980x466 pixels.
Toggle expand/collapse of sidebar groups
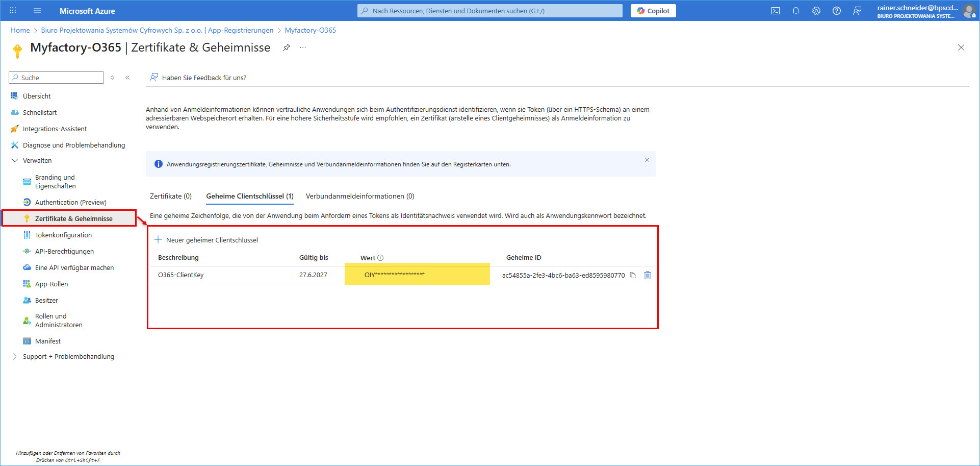(112, 78)
